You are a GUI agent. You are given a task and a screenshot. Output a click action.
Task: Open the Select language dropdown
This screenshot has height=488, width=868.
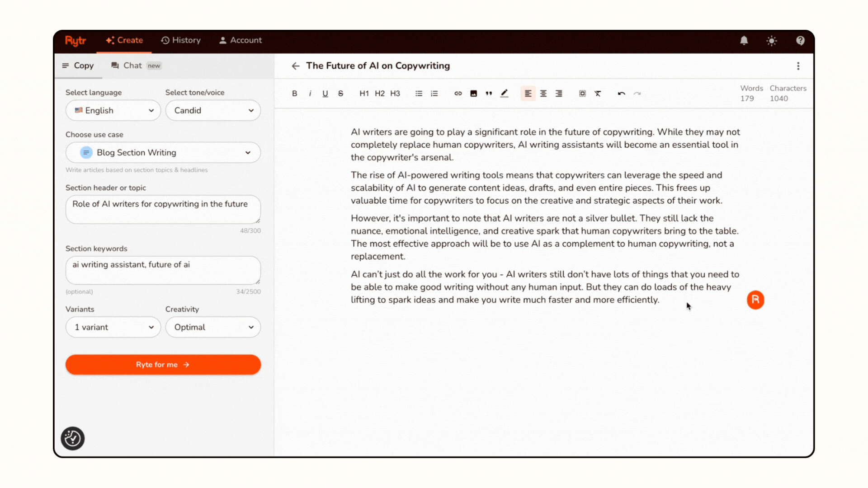[113, 110]
